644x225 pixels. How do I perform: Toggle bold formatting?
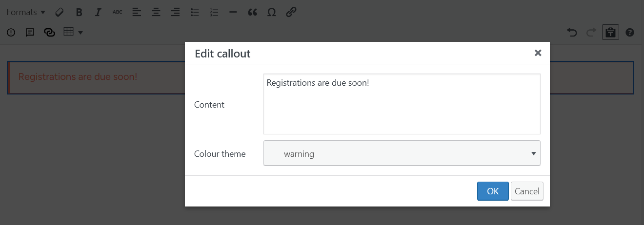click(x=79, y=13)
